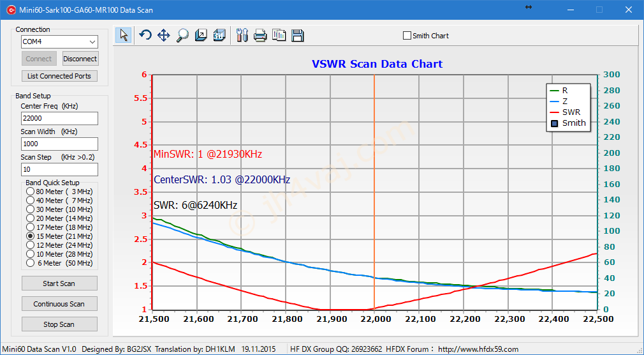Viewport: 644px width, 355px height.
Task: Click the R legend entry
Action: (559, 91)
